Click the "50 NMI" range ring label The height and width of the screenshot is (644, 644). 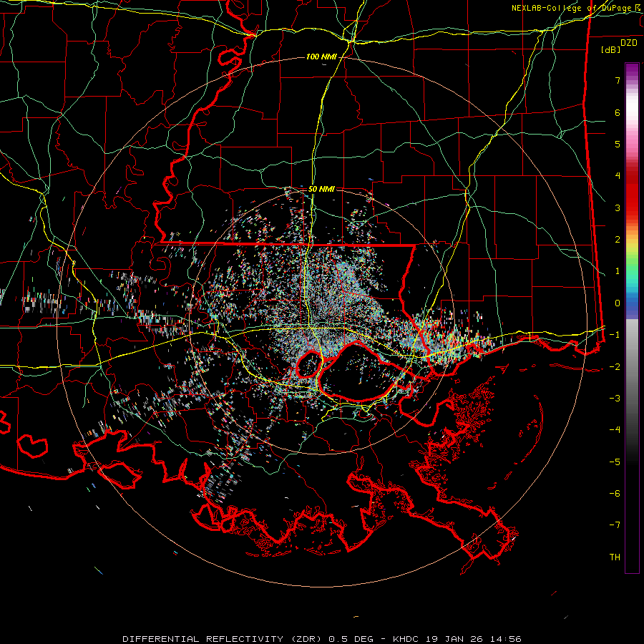[x=321, y=189]
